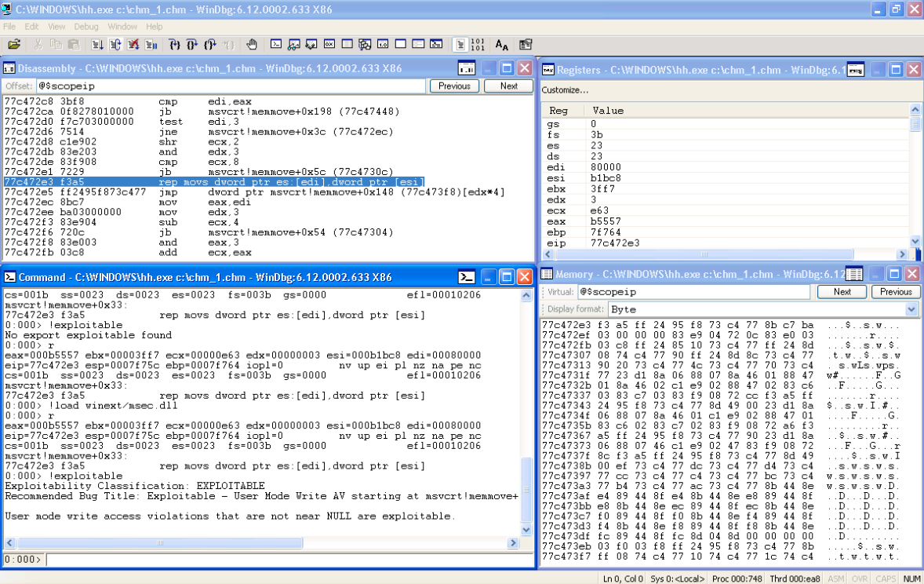This screenshot has height=584, width=924.
Task: Click the Restart debugging toolbar icon
Action: [115, 44]
